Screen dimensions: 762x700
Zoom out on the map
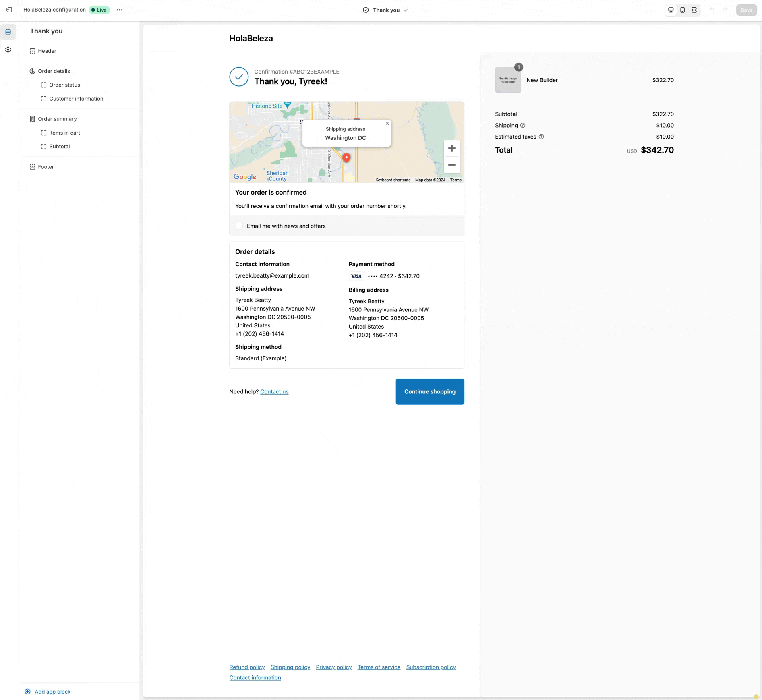pyautogui.click(x=452, y=165)
